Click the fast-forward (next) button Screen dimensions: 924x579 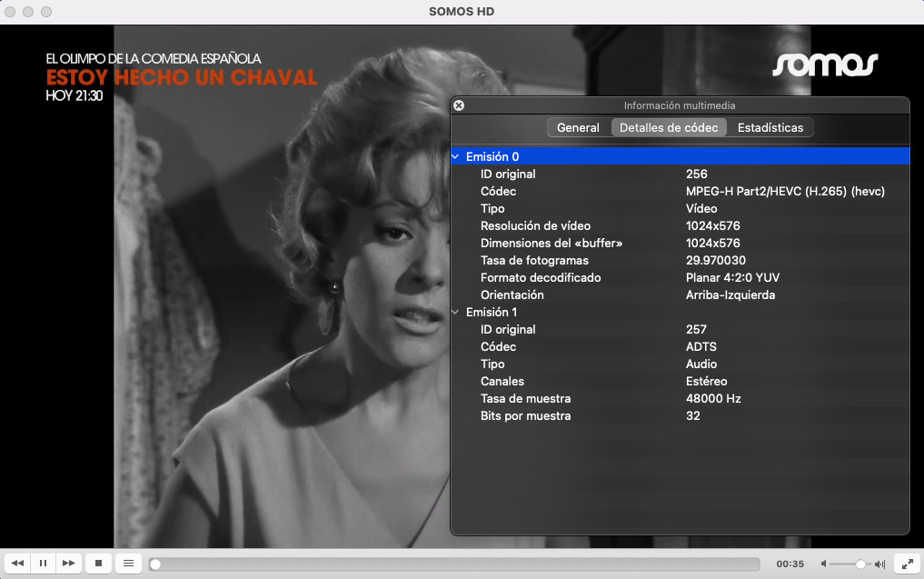tap(68, 564)
